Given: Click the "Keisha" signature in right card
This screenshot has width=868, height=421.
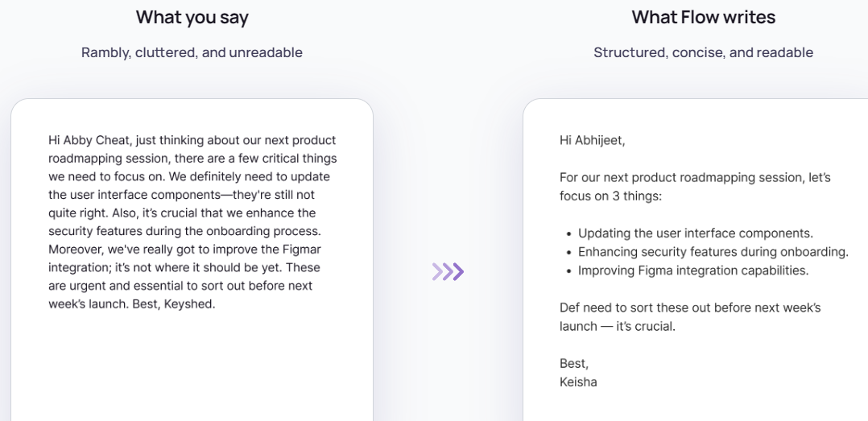Looking at the screenshot, I should point(578,382).
